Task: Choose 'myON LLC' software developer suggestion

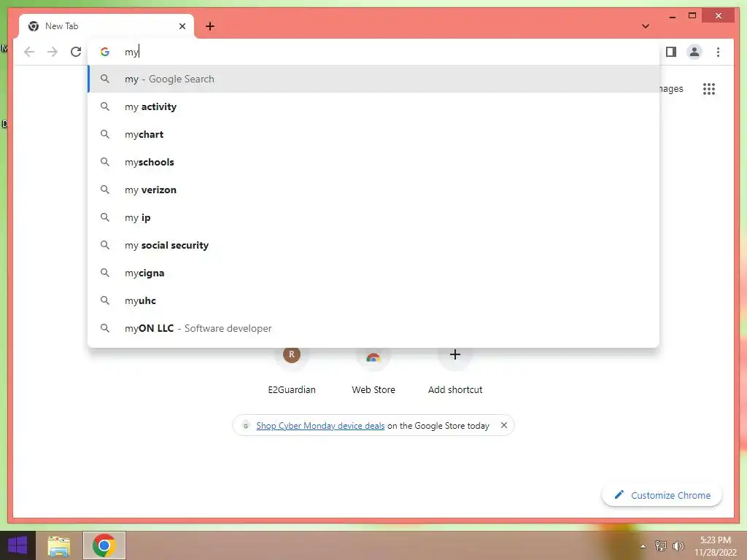Action: pos(373,328)
